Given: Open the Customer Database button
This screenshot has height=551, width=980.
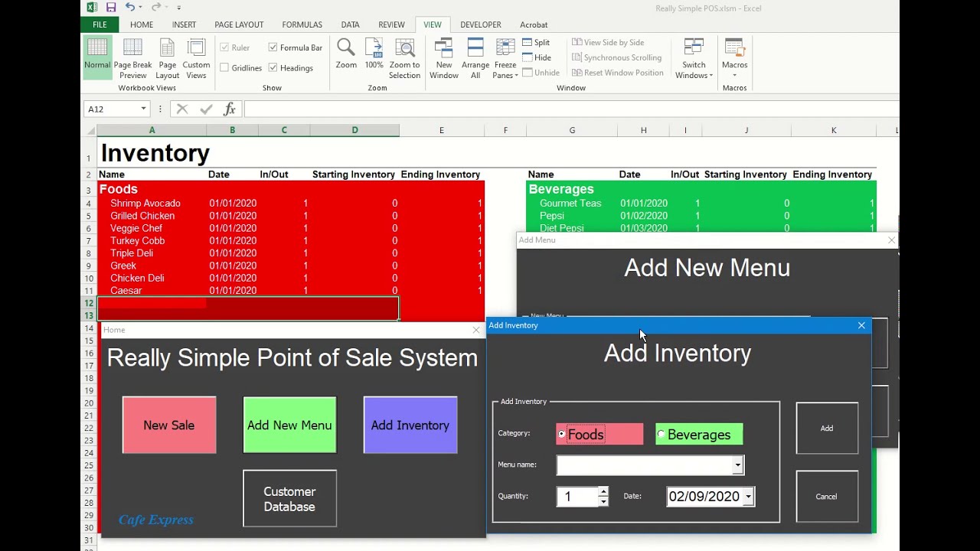Looking at the screenshot, I should tap(289, 499).
